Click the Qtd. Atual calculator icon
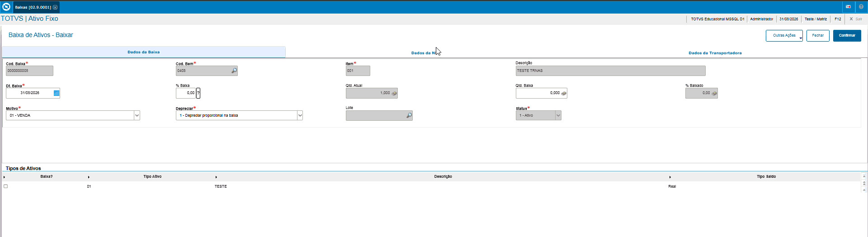 coord(394,93)
